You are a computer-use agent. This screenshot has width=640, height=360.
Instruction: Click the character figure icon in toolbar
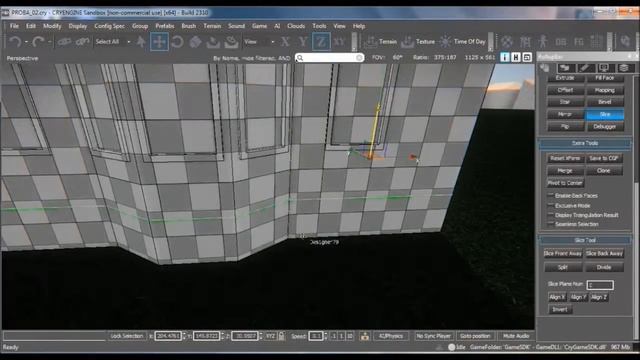543,42
